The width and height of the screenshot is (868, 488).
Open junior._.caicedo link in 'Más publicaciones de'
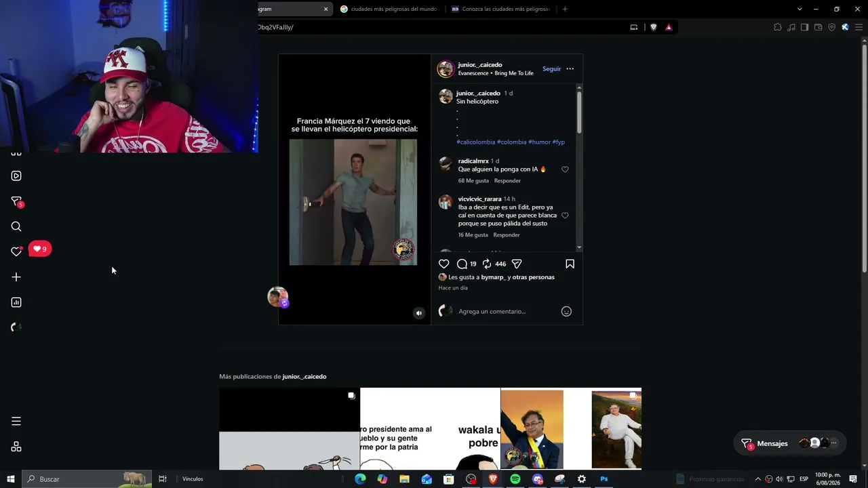tap(304, 377)
